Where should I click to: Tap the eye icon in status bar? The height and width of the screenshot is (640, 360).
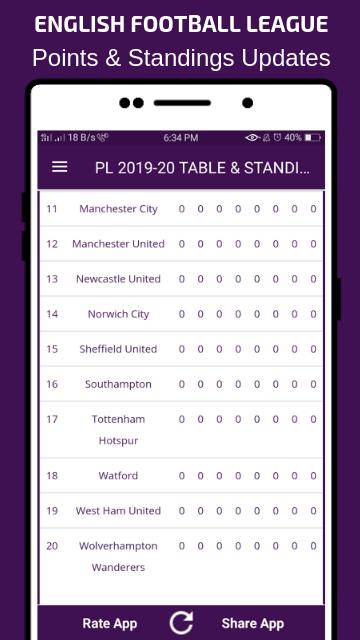[x=252, y=138]
